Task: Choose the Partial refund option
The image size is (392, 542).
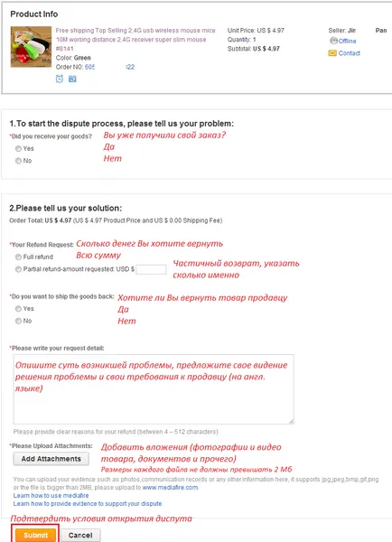Action: click(18, 269)
